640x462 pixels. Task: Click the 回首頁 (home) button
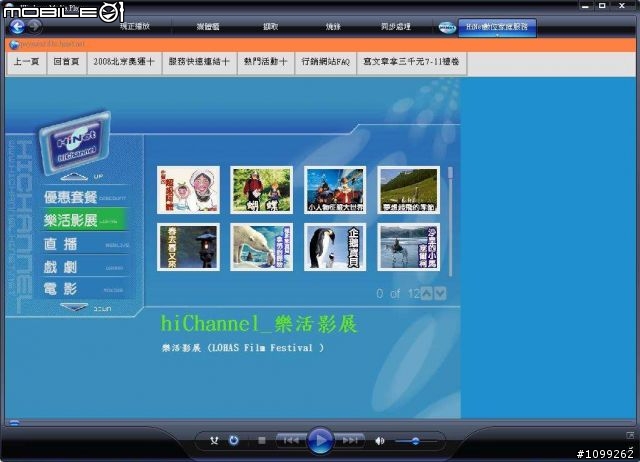coord(66,62)
